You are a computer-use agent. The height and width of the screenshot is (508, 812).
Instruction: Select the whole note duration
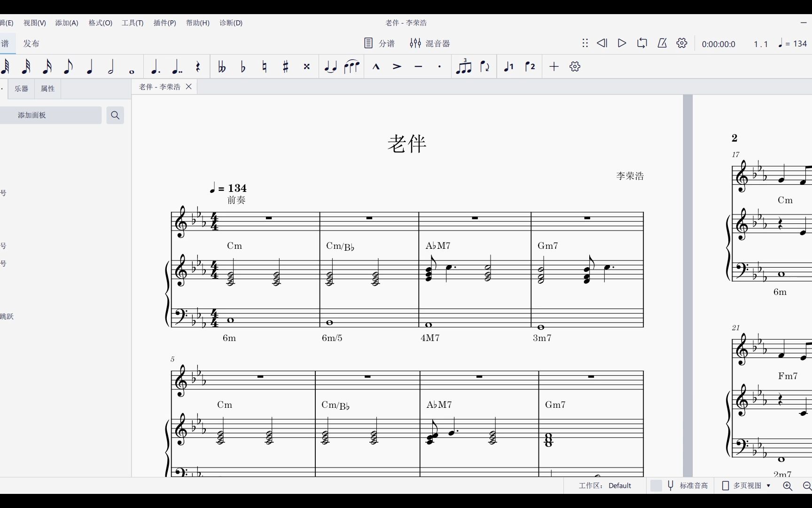click(132, 71)
